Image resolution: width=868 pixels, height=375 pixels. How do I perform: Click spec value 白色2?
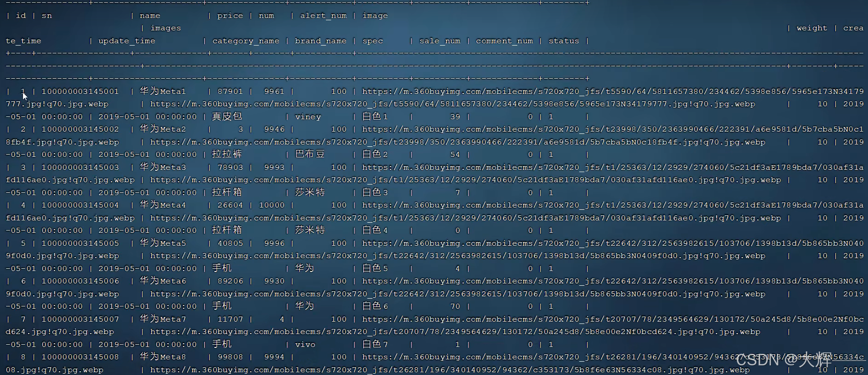pos(375,154)
